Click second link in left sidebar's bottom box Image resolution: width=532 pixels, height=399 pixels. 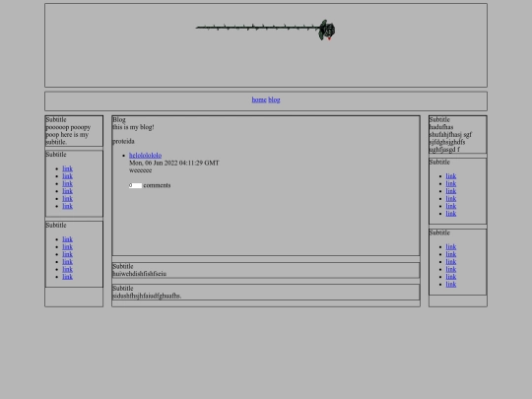coord(68,246)
